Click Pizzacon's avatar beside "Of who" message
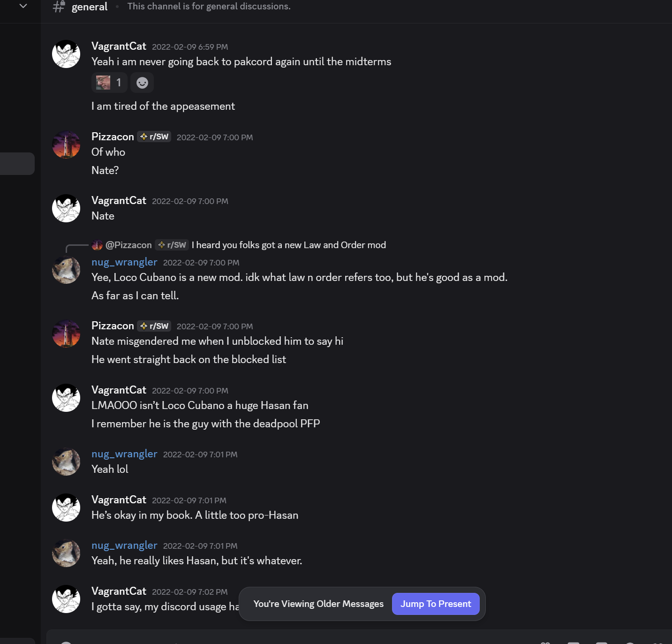The width and height of the screenshot is (672, 644). pyautogui.click(x=66, y=144)
